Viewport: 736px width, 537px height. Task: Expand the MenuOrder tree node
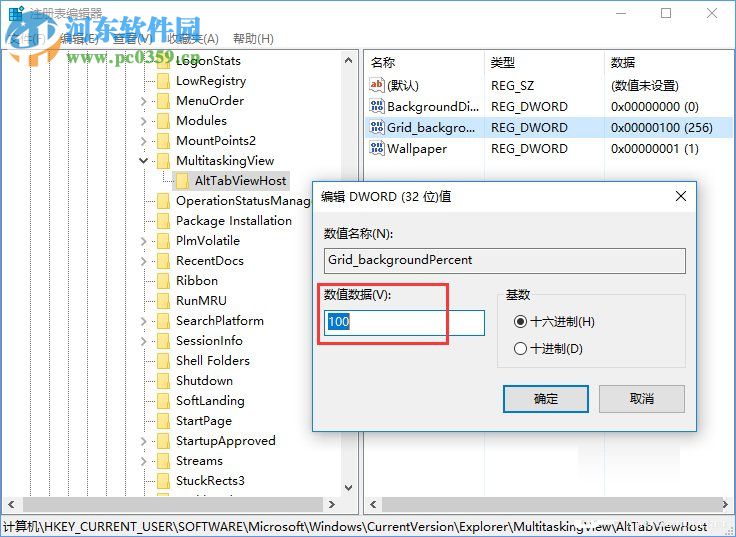point(144,101)
